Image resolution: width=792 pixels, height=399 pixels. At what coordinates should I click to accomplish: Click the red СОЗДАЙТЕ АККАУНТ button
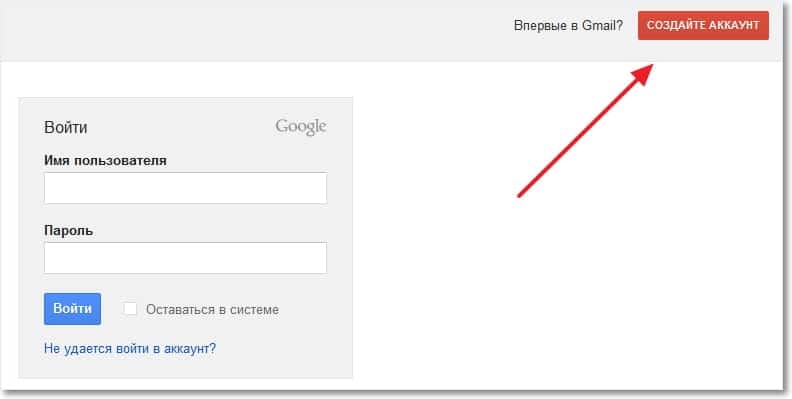[703, 25]
